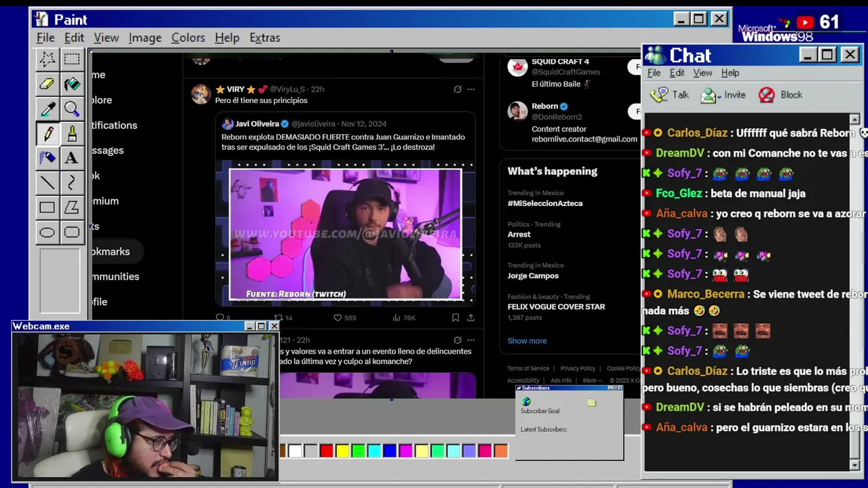Viewport: 868px width, 488px height.
Task: Open the three-dot menu on the 121 tweet
Action: pos(471,340)
